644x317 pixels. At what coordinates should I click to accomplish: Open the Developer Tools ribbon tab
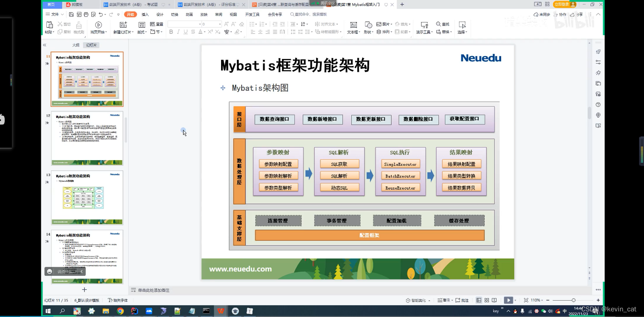tap(252, 15)
